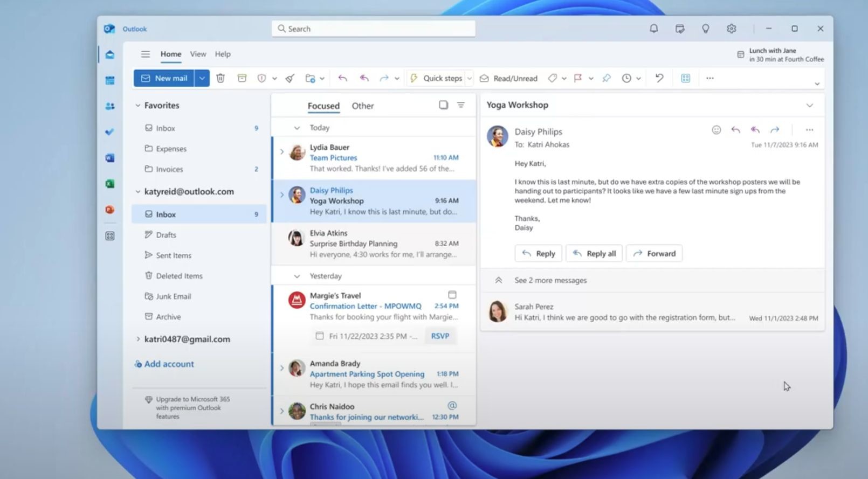
Task: Click the Delete trash icon in ribbon
Action: click(221, 78)
